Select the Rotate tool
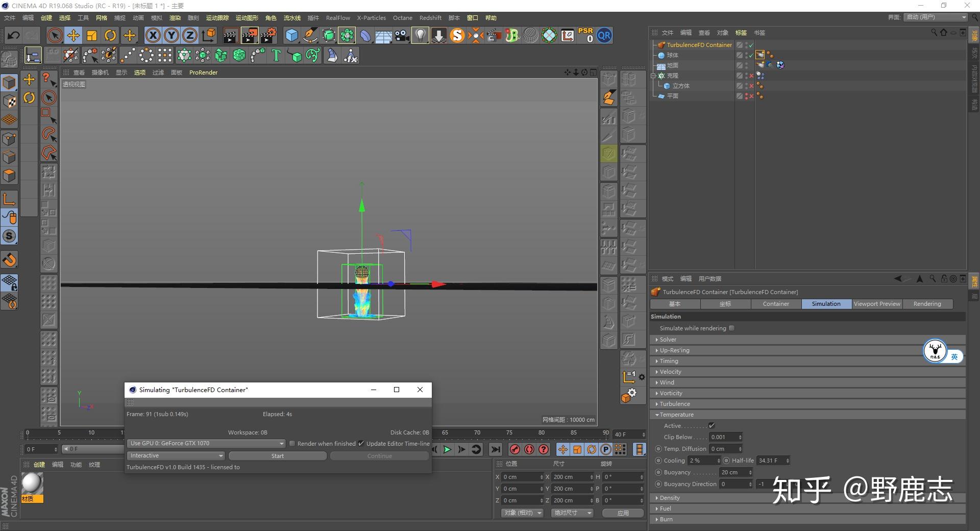Viewport: 980px width, 531px height. pyautogui.click(x=111, y=35)
